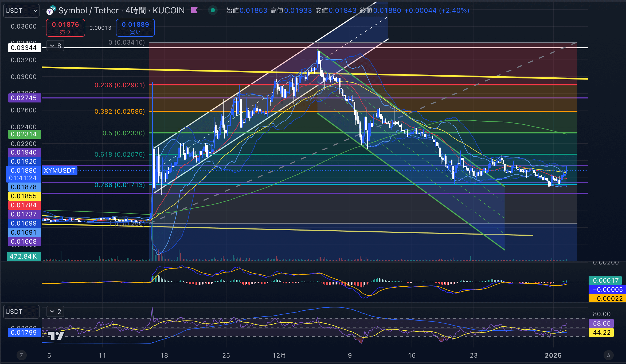Click the 0.01691 light blue price label
The width and height of the screenshot is (626, 364).
pos(24,232)
